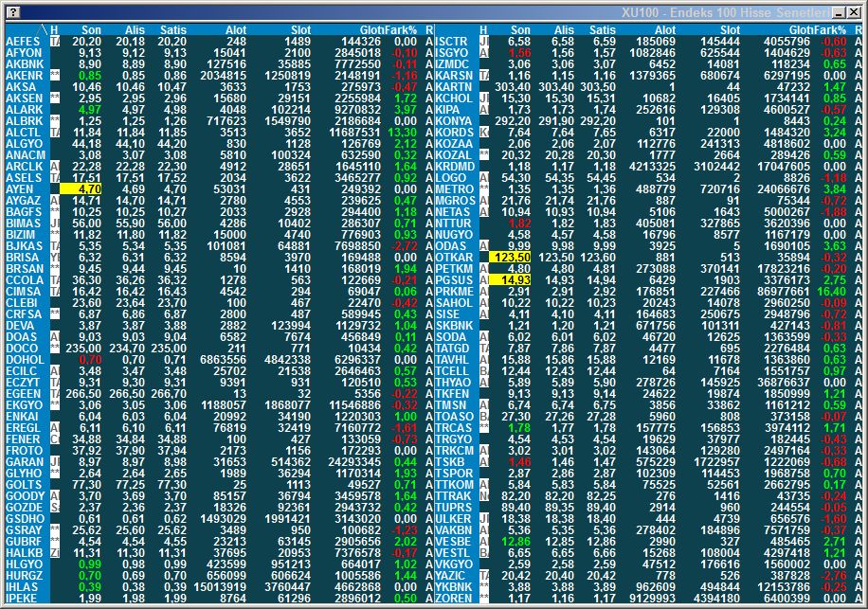Image resolution: width=868 pixels, height=609 pixels.
Task: Choose the SAHOL symbol
Action: tap(453, 302)
